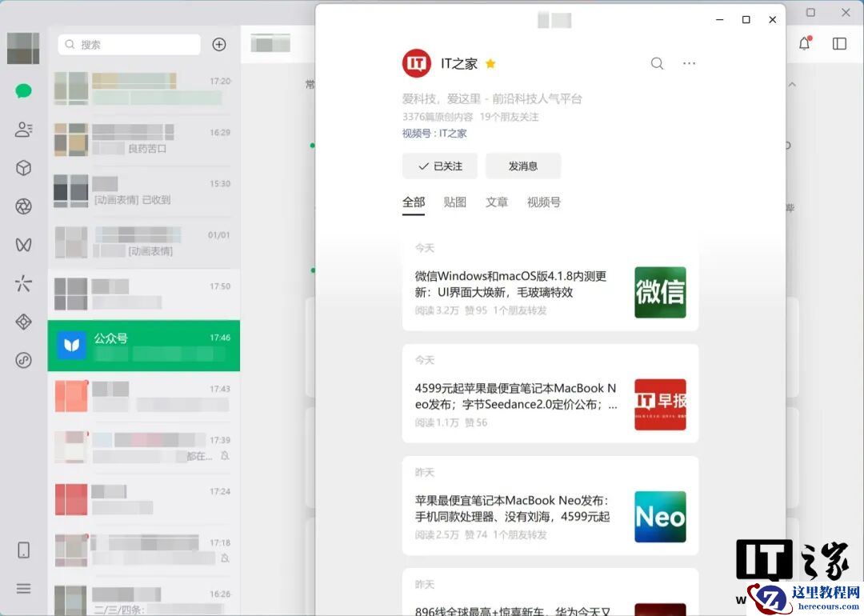The height and width of the screenshot is (616, 864).
Task: Open the chat showing [动画表情] 已收到
Action: [x=144, y=191]
